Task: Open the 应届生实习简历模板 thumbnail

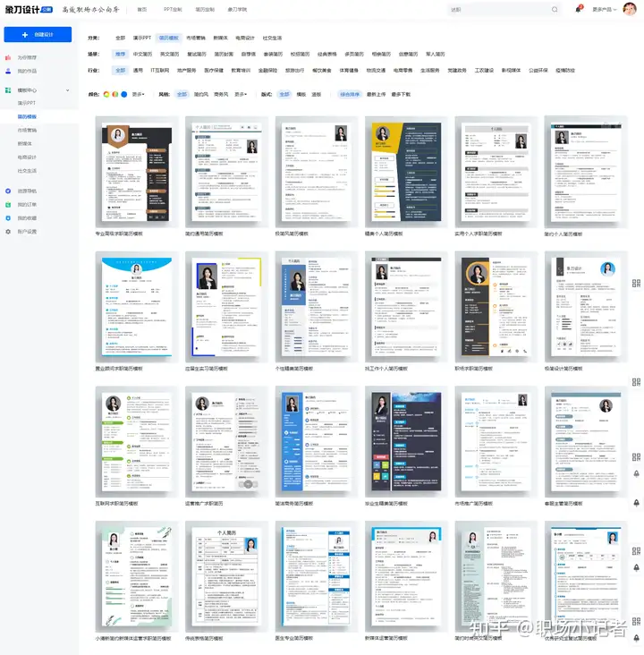Action: pos(226,307)
